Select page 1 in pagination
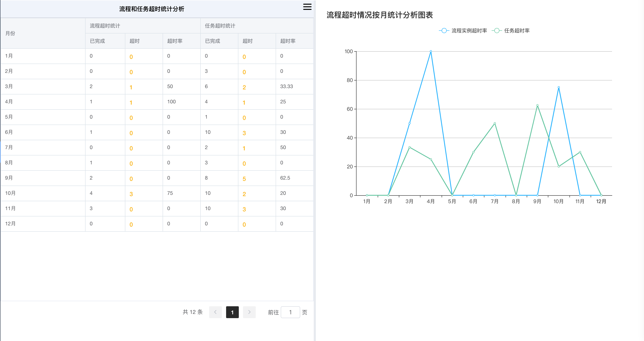The width and height of the screenshot is (644, 341). click(232, 312)
